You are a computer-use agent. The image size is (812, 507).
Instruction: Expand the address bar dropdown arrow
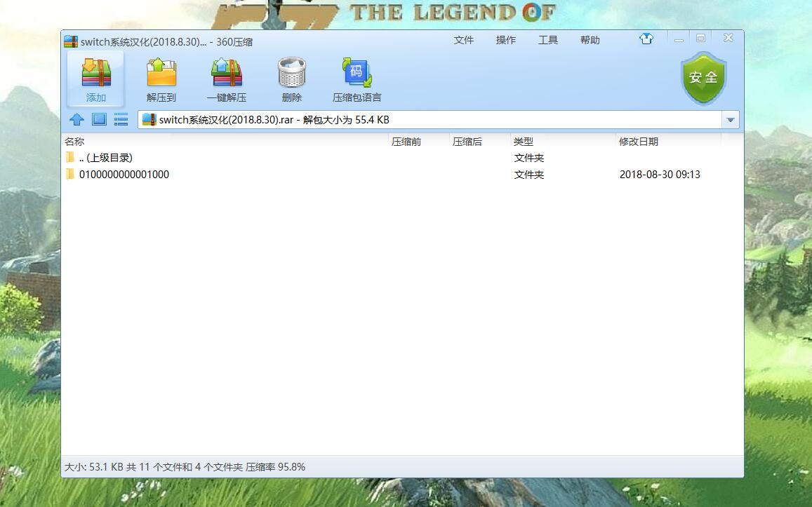(x=730, y=120)
